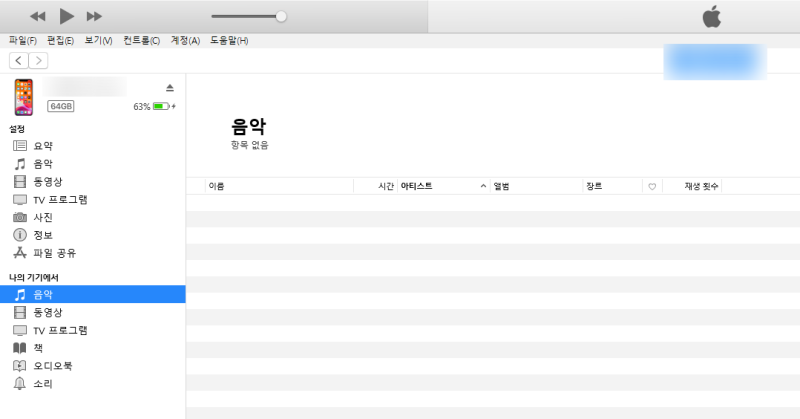Sort by 이름 column header
This screenshot has height=419, width=800.
pyautogui.click(x=279, y=186)
